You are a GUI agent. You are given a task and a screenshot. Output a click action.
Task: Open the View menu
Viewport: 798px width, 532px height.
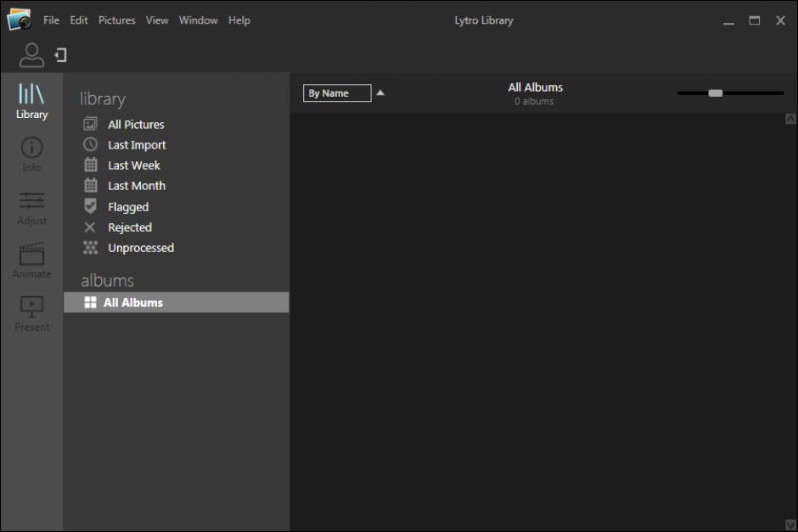point(157,20)
